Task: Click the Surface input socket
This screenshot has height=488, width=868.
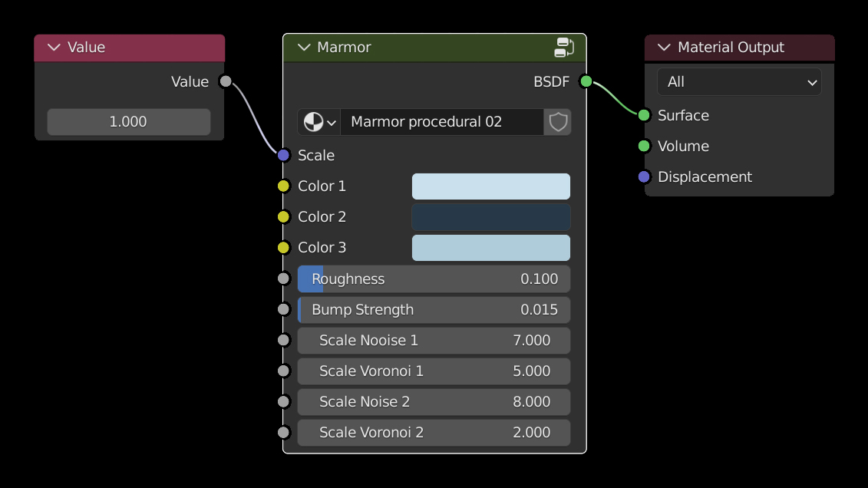Action: [x=644, y=115]
